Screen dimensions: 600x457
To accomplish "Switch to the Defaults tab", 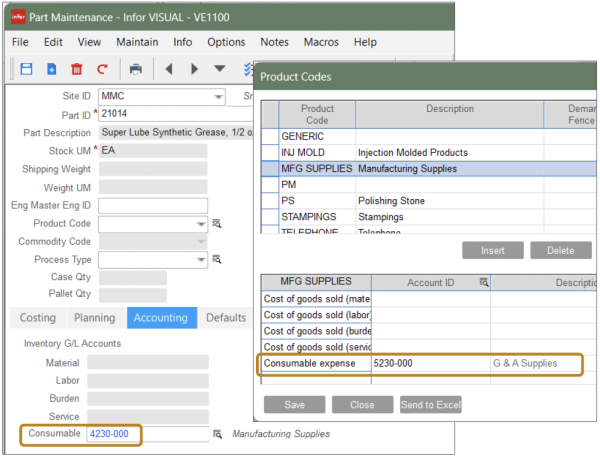I will coord(226,318).
